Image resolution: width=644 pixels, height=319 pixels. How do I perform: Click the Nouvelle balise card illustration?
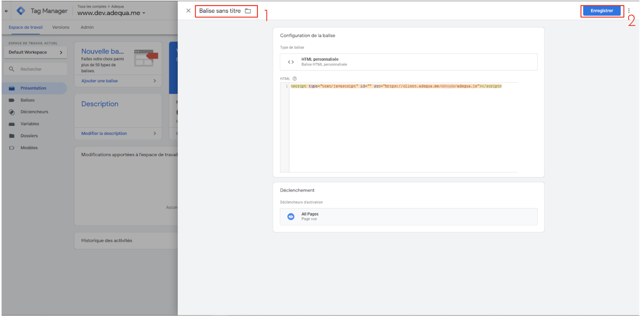pyautogui.click(x=146, y=58)
